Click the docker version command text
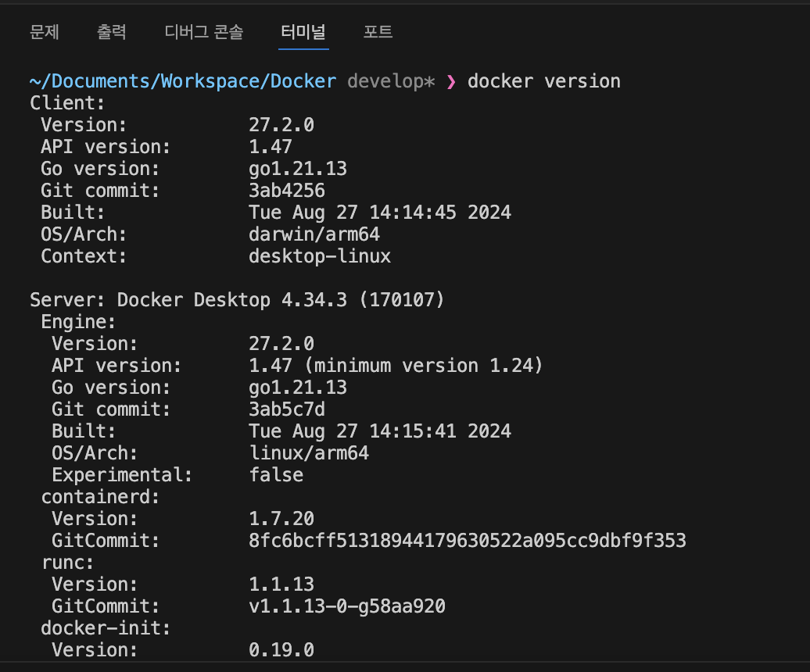The image size is (810, 672). pyautogui.click(x=544, y=81)
